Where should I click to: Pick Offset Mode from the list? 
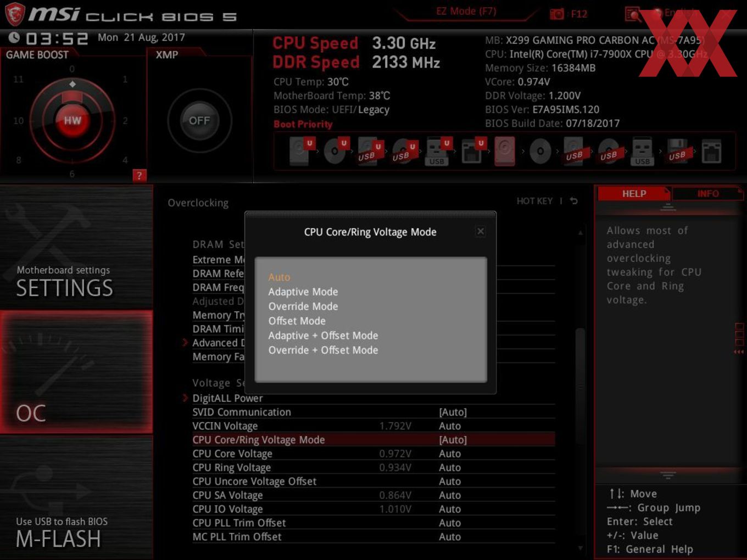[x=297, y=321]
